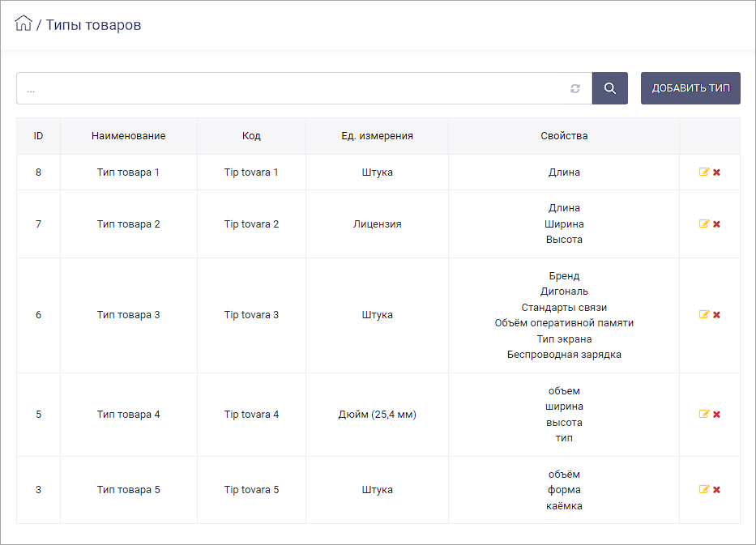This screenshot has width=756, height=545.
Task: Click property форма
Action: click(564, 490)
